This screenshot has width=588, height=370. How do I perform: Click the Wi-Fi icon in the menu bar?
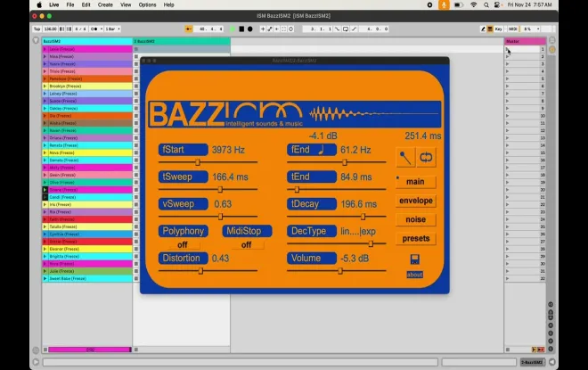click(x=474, y=4)
